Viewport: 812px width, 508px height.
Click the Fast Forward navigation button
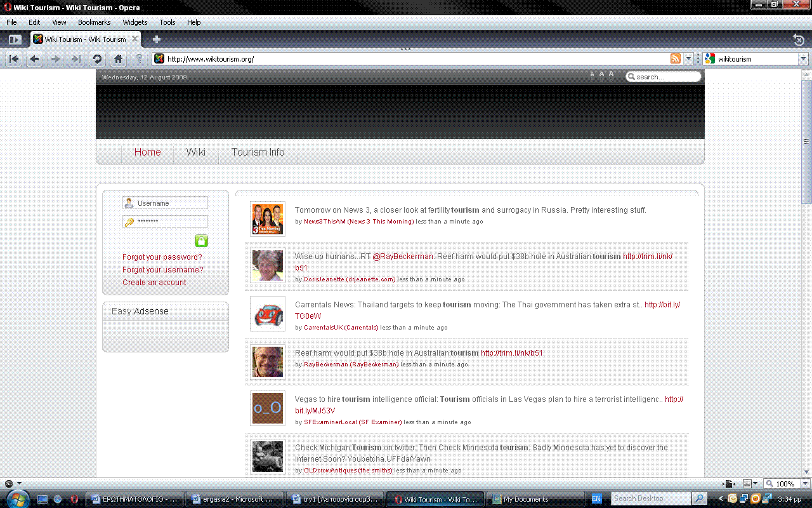pos(76,59)
